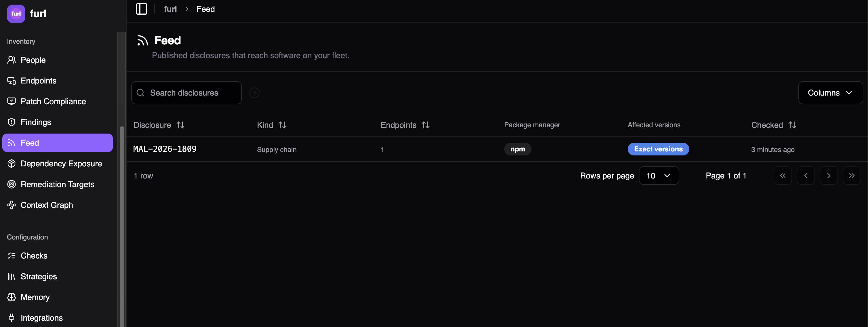Click the Supply chain cell

coord(277,149)
